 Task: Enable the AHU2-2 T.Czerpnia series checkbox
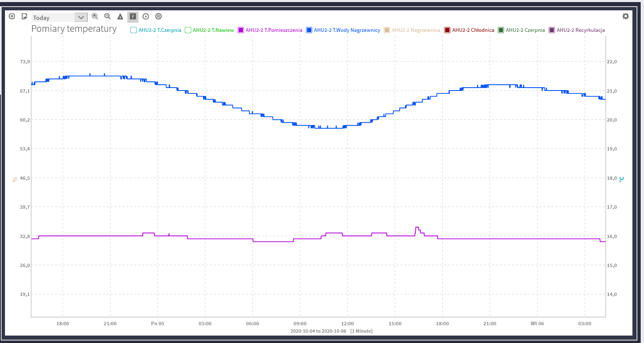pos(134,30)
